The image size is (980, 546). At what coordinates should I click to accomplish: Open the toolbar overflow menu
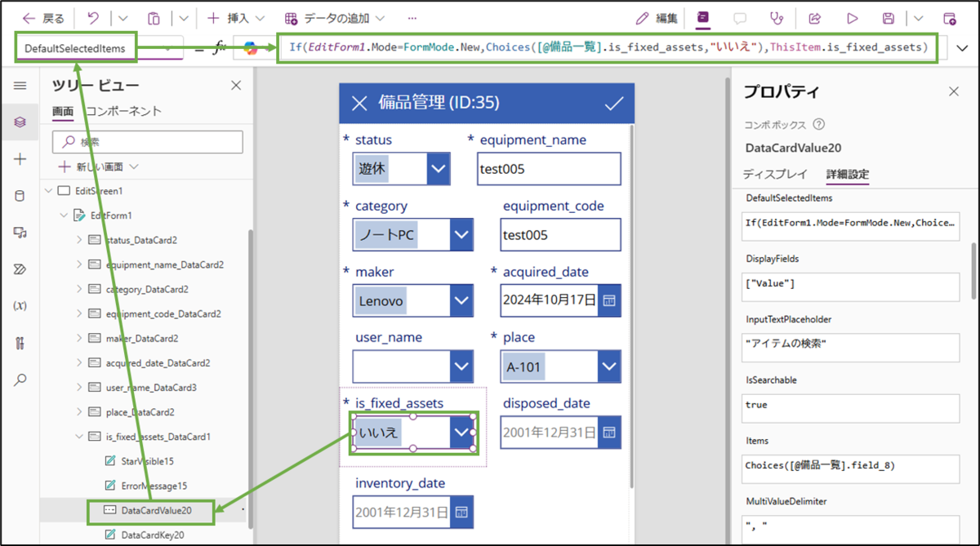pyautogui.click(x=412, y=18)
